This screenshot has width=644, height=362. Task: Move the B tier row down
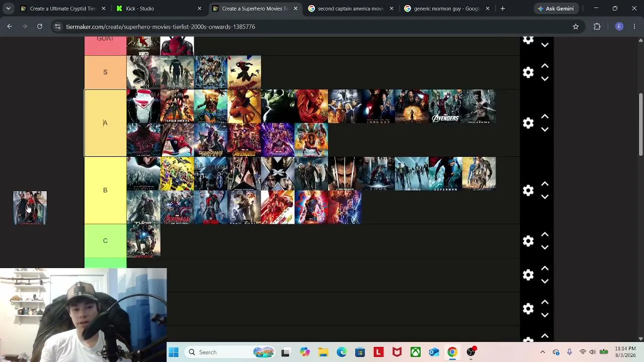pyautogui.click(x=545, y=197)
